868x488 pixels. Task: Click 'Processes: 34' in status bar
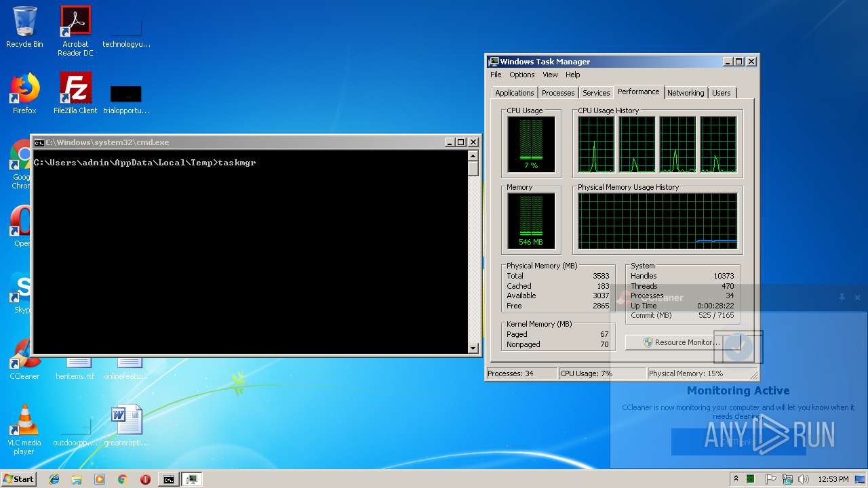(x=511, y=373)
